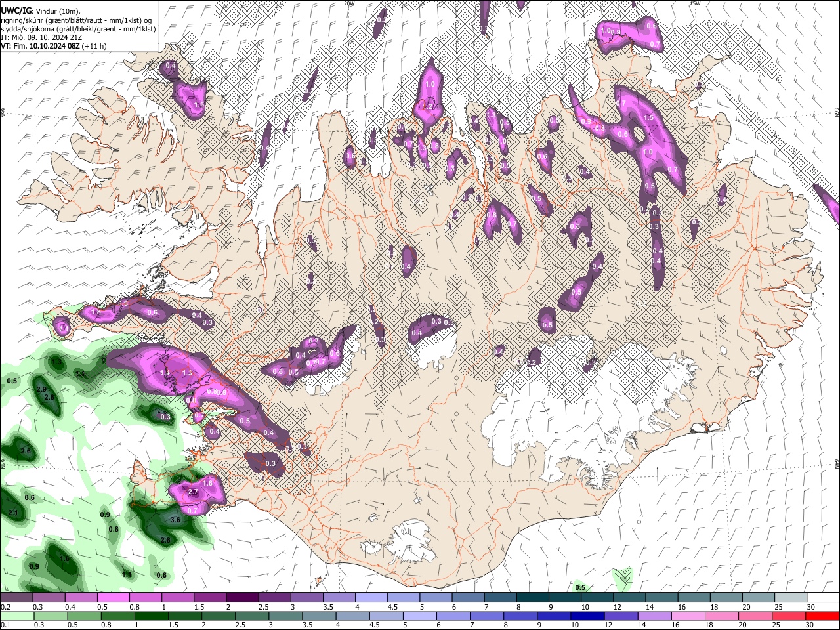Select the "slydda/snjókoma" legend description line

pos(78,29)
